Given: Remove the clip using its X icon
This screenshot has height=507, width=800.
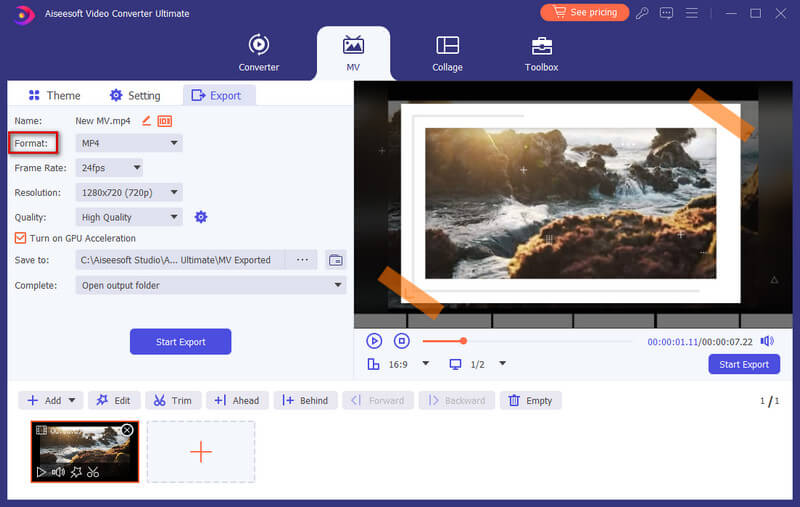Looking at the screenshot, I should [x=127, y=430].
